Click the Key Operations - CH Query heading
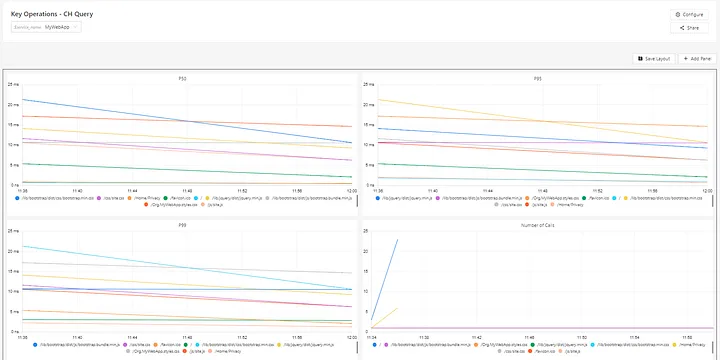This screenshot has width=720, height=360. click(52, 14)
